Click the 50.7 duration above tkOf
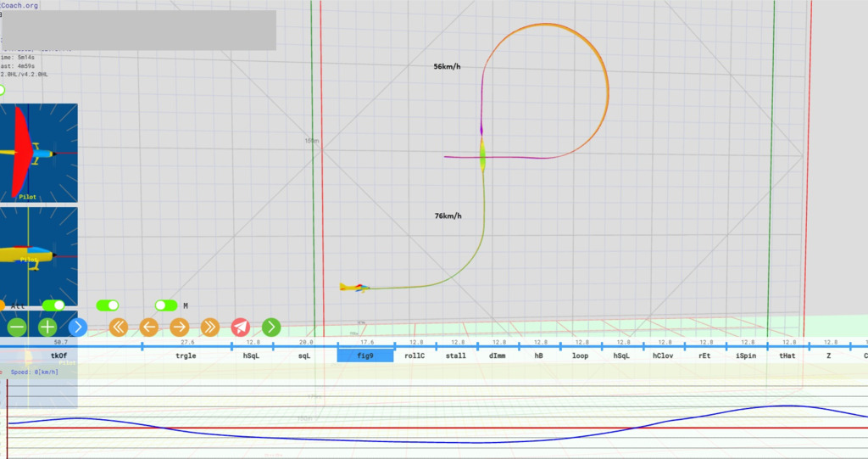868x459 pixels. [60, 343]
